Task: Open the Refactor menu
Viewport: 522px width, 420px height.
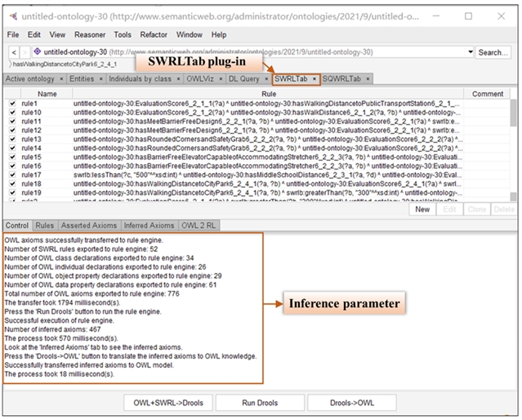Action: 154,35
